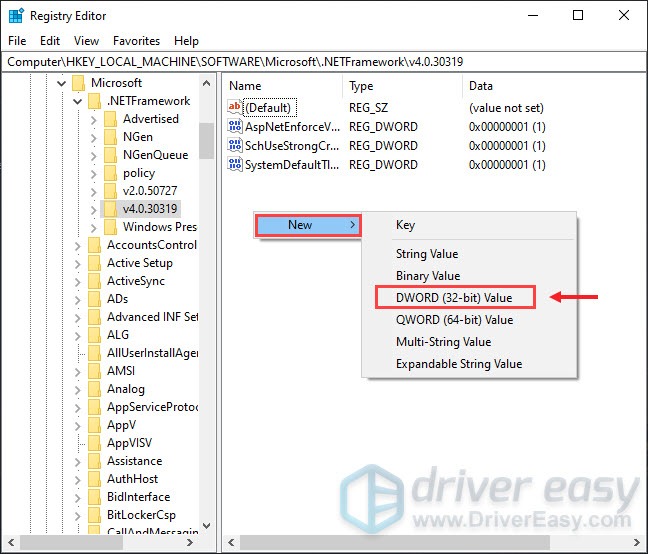Image resolution: width=648 pixels, height=554 pixels.
Task: Open the File menu
Action: coord(17,41)
